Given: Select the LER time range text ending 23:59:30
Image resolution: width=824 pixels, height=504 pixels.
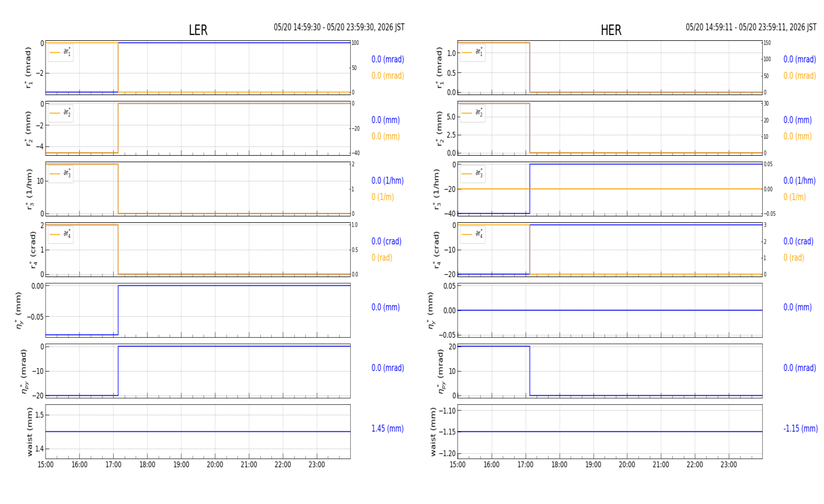Looking at the screenshot, I should (x=339, y=27).
